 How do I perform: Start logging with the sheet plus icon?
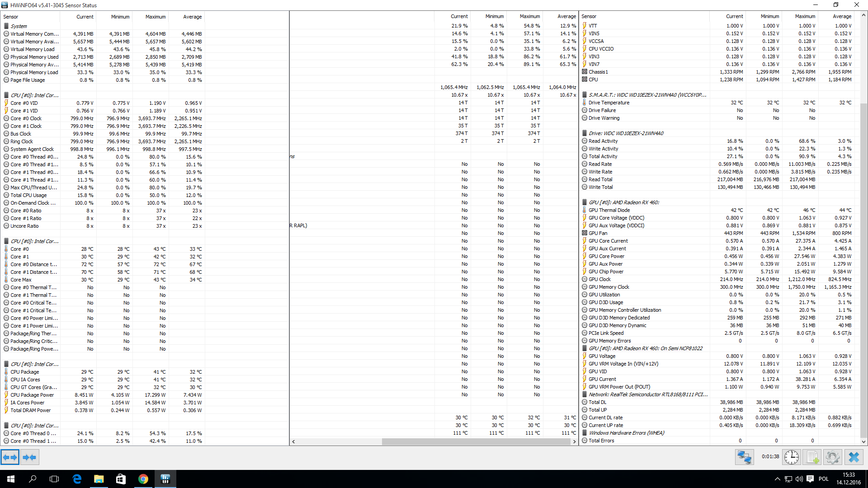(x=812, y=457)
